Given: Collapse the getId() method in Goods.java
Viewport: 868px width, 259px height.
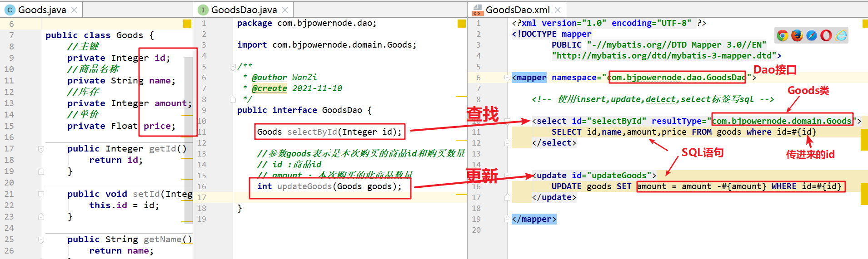Looking at the screenshot, I should pos(41,149).
